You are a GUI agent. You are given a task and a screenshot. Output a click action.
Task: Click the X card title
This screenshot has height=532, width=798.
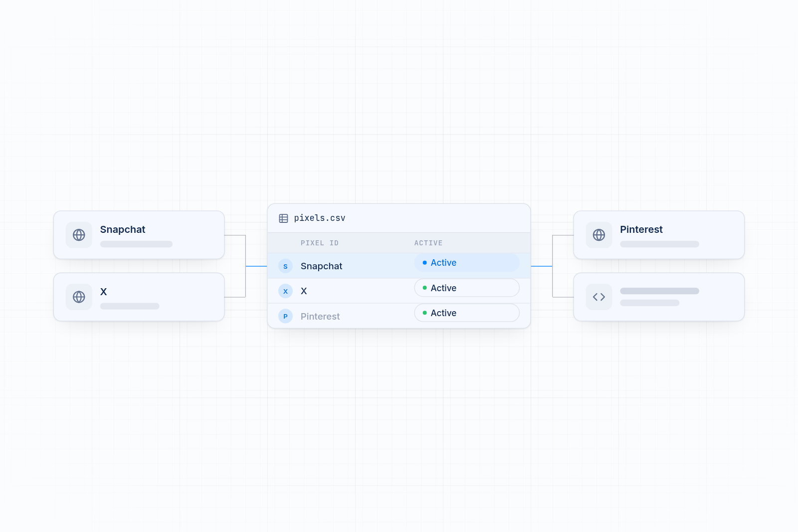pyautogui.click(x=104, y=292)
